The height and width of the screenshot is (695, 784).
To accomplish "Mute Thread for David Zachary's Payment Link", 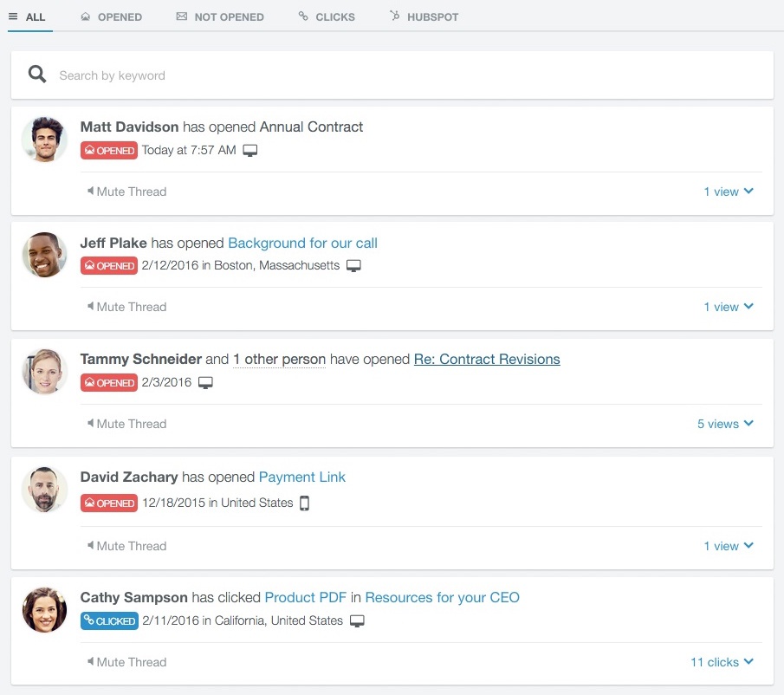I will click(126, 545).
